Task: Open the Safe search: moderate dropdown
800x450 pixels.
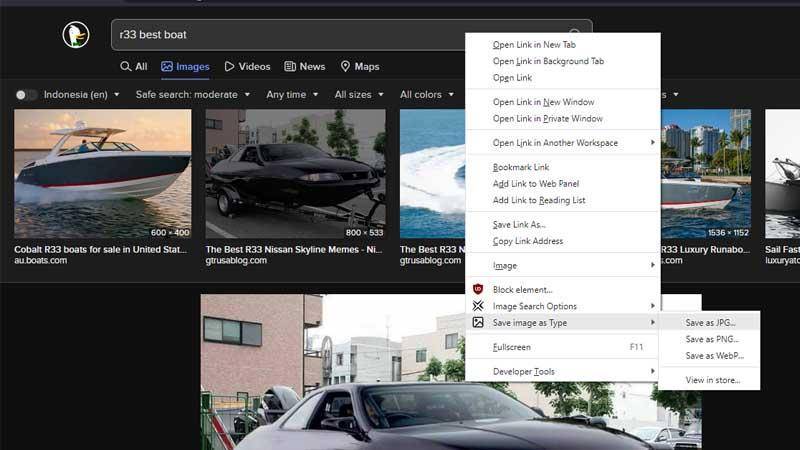Action: coord(193,95)
